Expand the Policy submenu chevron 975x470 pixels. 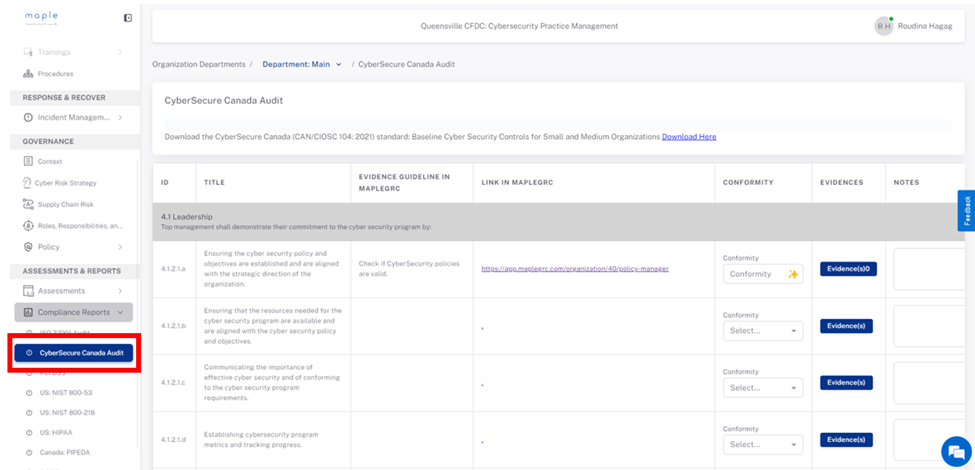pos(119,247)
